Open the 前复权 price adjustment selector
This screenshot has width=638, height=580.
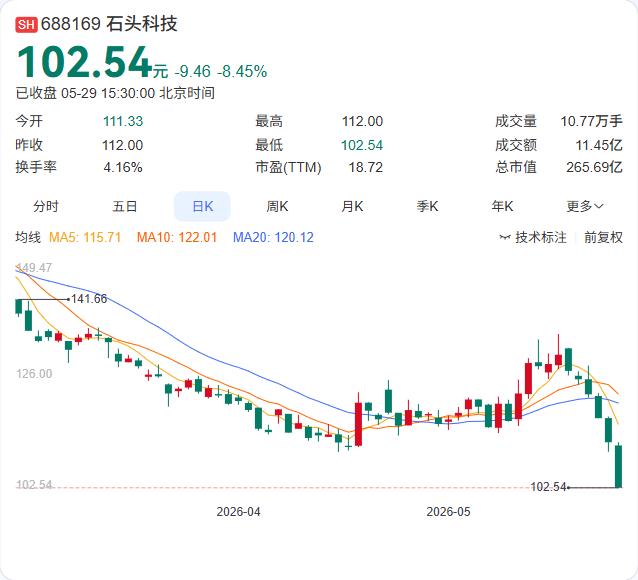603,237
